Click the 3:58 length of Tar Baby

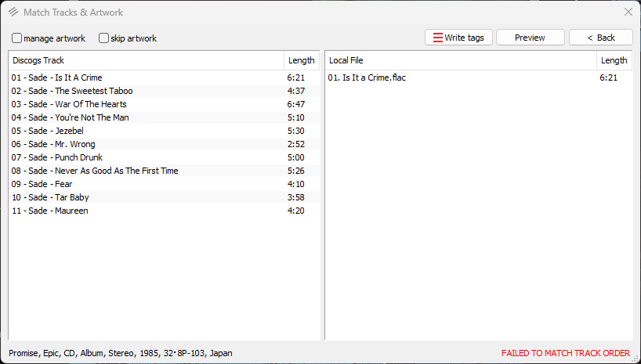(296, 197)
